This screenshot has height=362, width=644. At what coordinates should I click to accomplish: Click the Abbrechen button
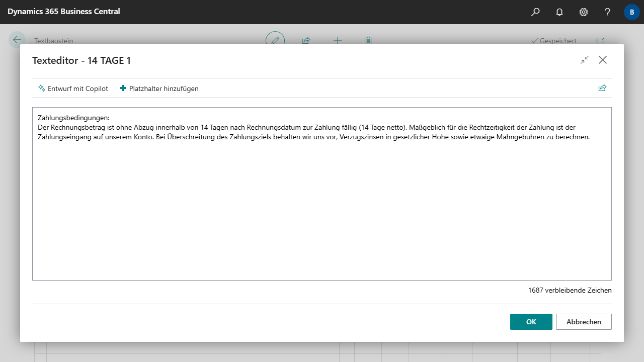pyautogui.click(x=584, y=322)
